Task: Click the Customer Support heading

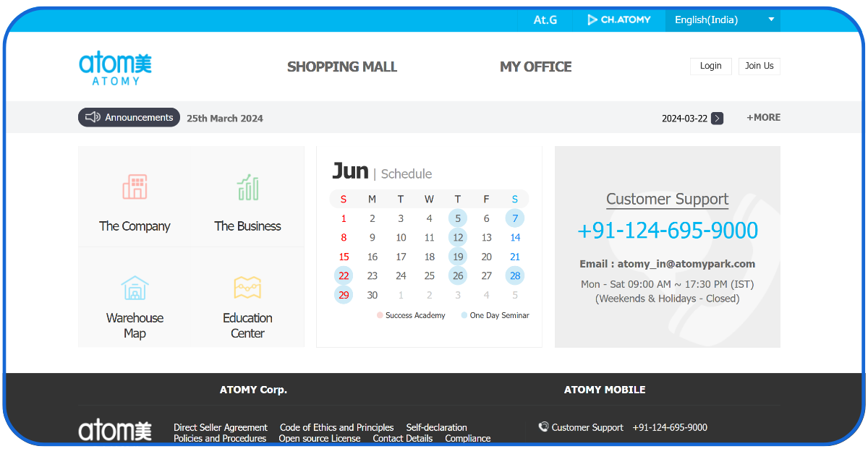Action: 668,200
